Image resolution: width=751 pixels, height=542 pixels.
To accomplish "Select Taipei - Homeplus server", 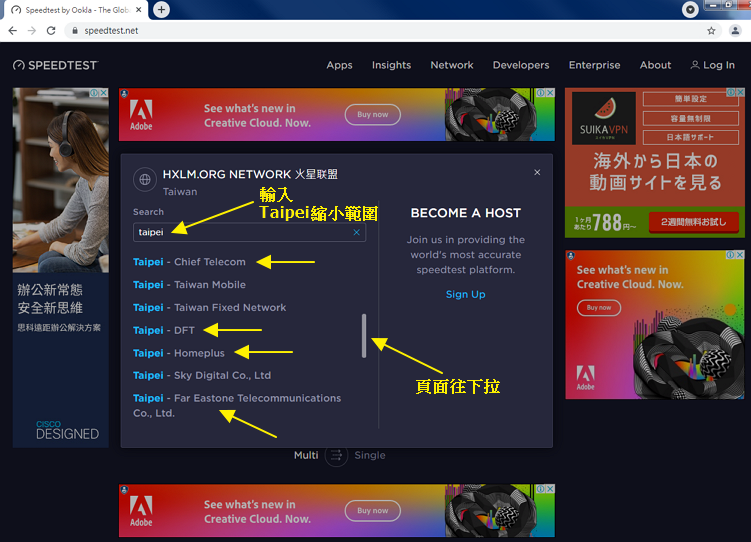I will coord(179,353).
